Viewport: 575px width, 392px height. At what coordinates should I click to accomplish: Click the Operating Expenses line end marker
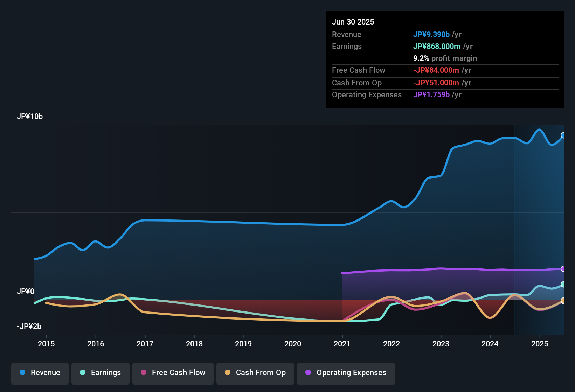click(563, 269)
